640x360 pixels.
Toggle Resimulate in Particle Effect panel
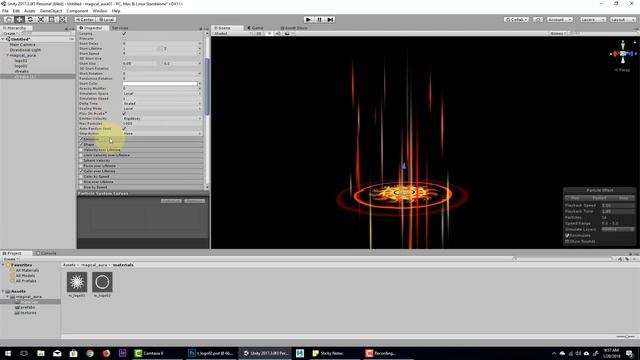(567, 236)
